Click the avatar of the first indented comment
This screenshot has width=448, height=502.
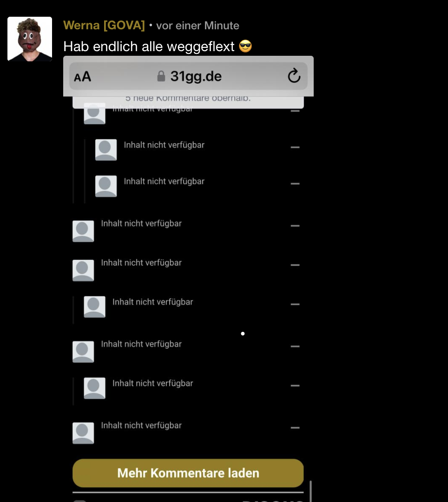click(106, 150)
